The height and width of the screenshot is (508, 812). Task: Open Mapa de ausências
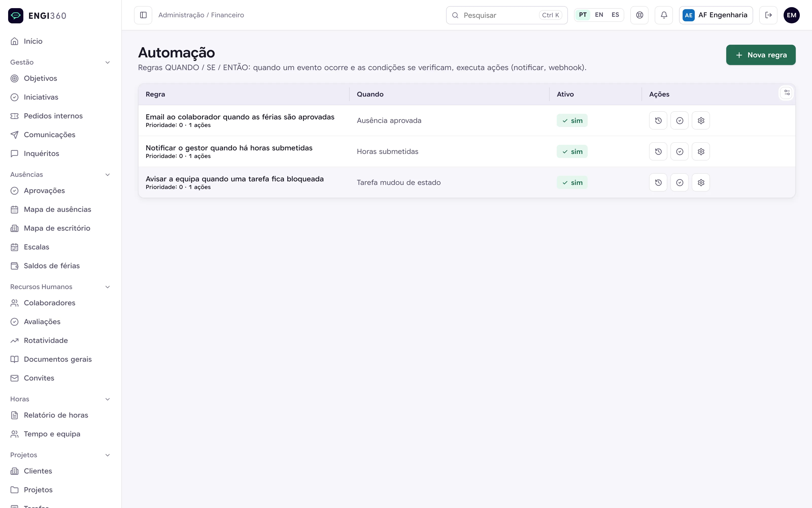(x=60, y=209)
